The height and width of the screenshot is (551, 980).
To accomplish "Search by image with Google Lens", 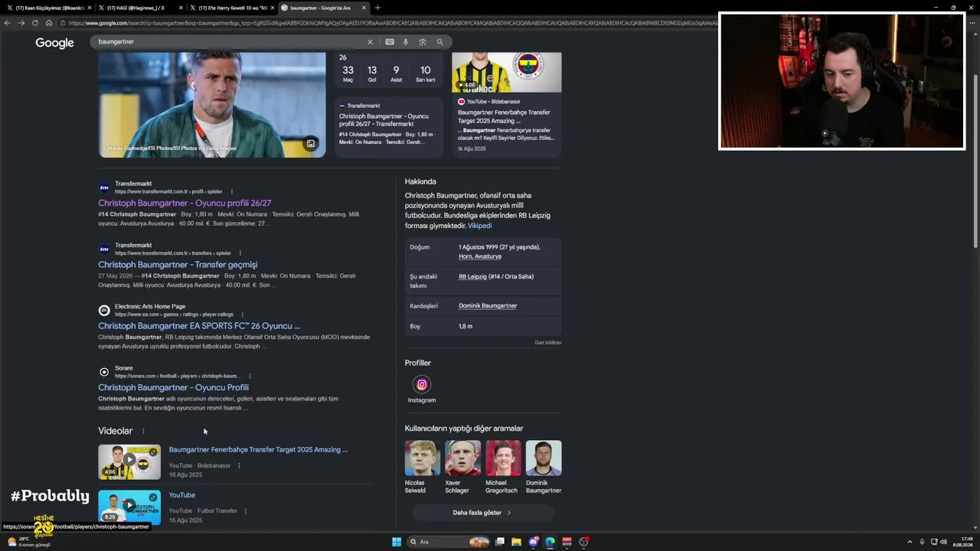I will (x=423, y=42).
